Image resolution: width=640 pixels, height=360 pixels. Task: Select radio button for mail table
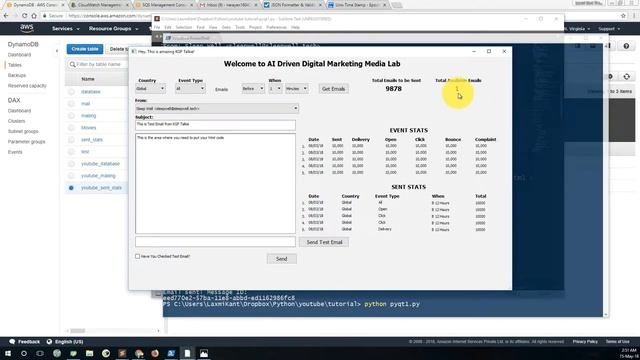(x=71, y=104)
